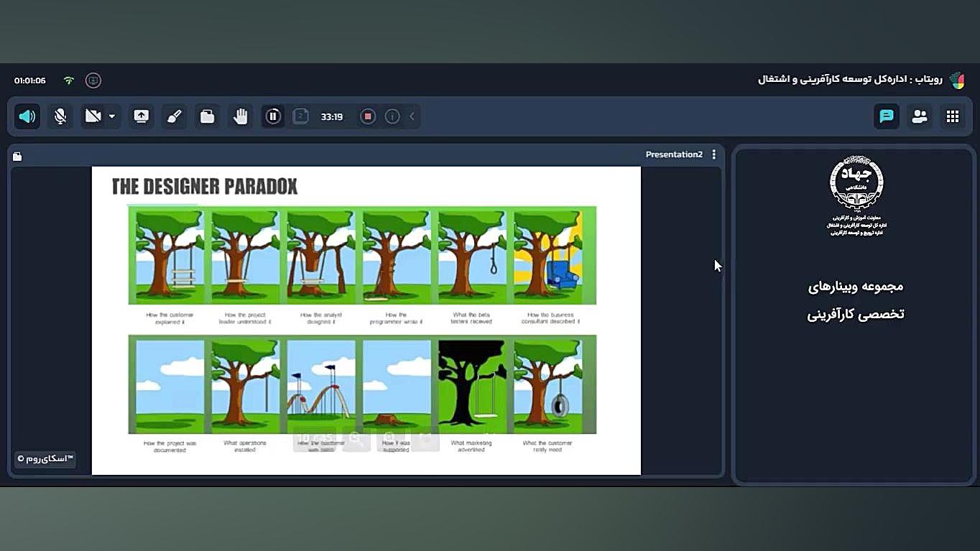This screenshot has height=551, width=980.
Task: Click the recording timer 33:19
Action: pos(332,116)
